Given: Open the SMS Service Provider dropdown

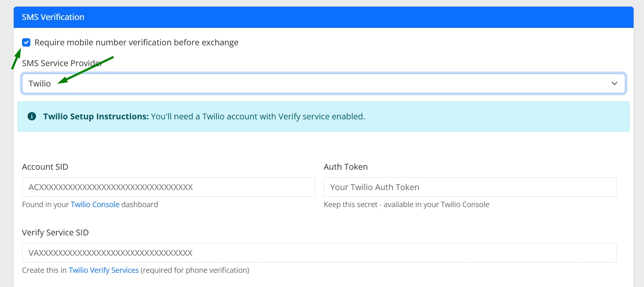Looking at the screenshot, I should pos(324,84).
